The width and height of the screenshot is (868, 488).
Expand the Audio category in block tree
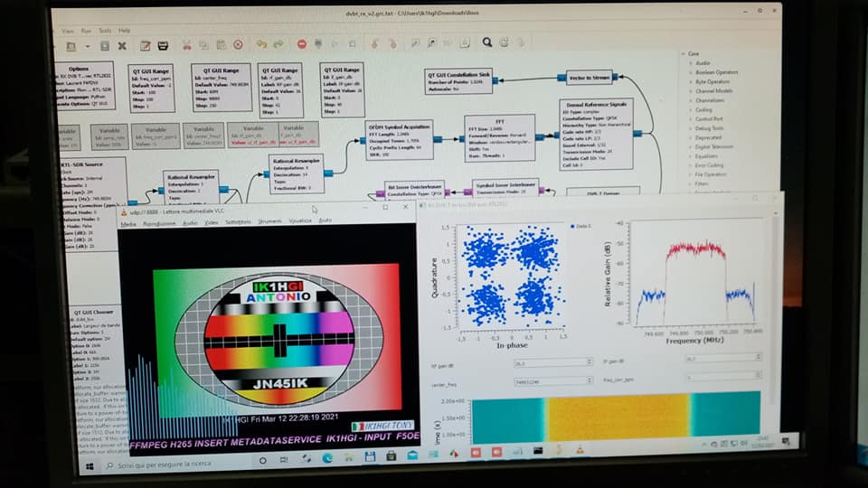pos(691,63)
